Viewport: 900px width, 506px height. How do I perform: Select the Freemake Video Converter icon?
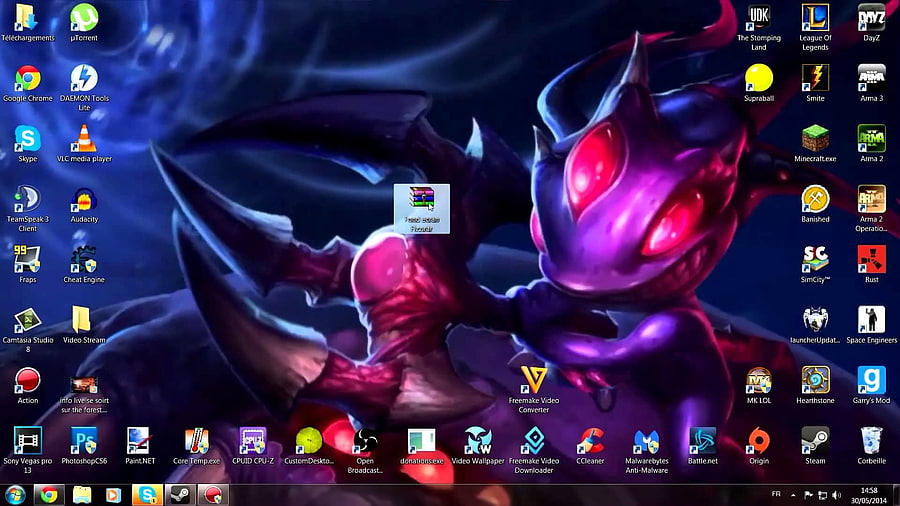coord(534,390)
